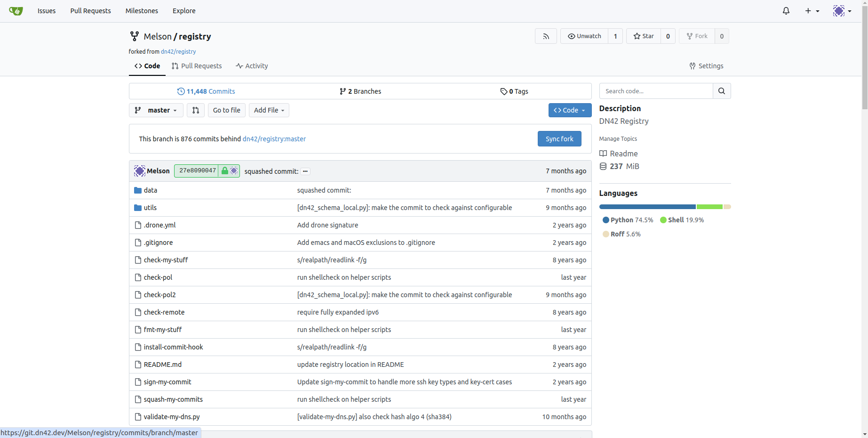Follow the dn42/registry:master link
The height and width of the screenshot is (438, 868).
coord(274,139)
